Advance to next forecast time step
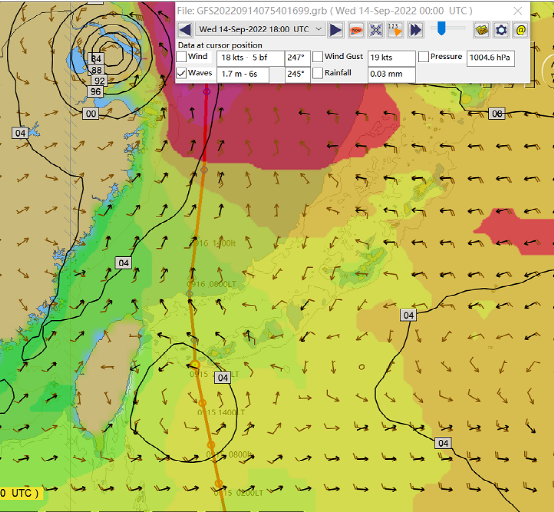This screenshot has height=512, width=554. [x=335, y=29]
